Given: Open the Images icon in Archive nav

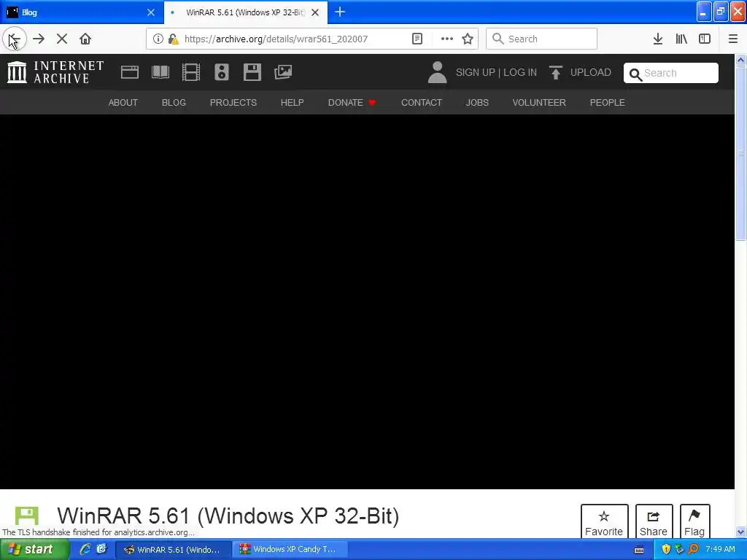Looking at the screenshot, I should tap(283, 72).
